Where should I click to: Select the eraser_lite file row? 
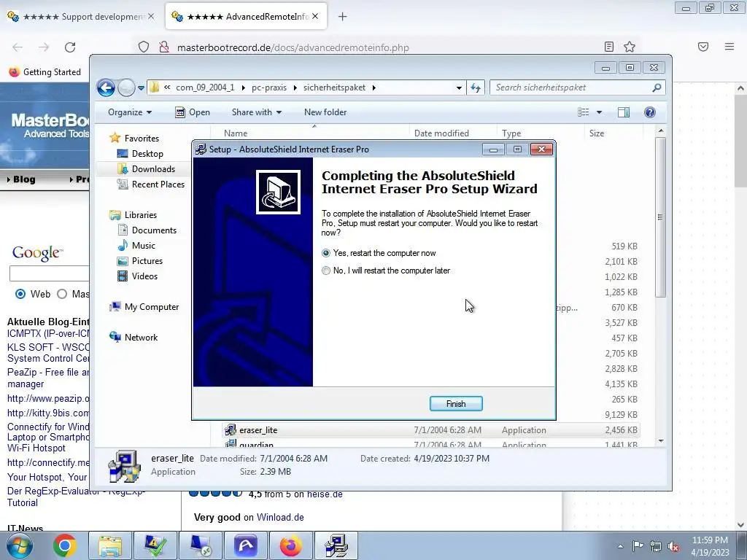(431, 430)
